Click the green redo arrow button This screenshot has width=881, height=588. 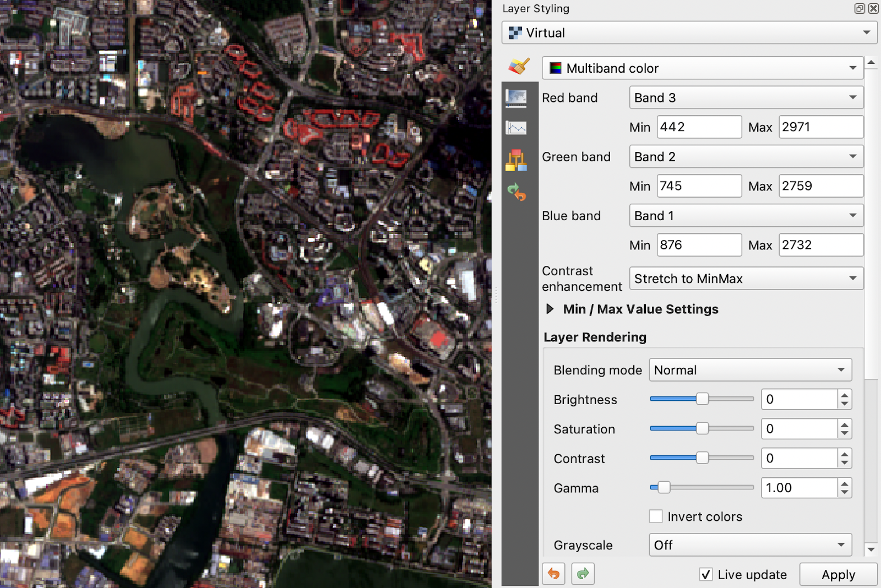coord(583,574)
